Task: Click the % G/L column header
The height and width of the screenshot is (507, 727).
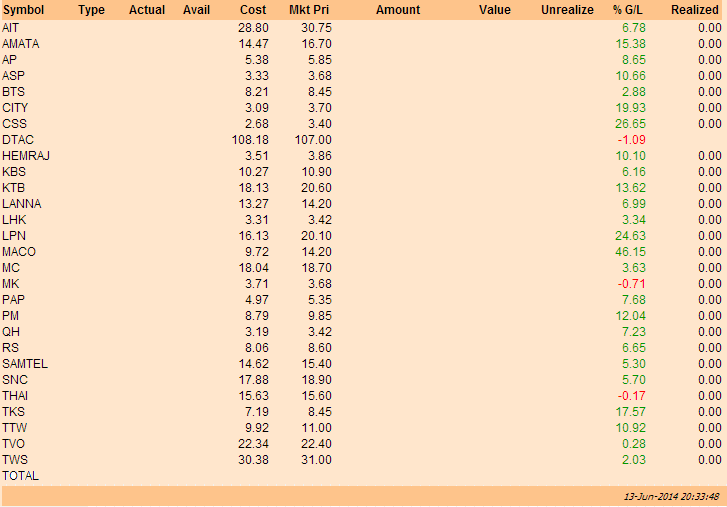Action: 628,10
